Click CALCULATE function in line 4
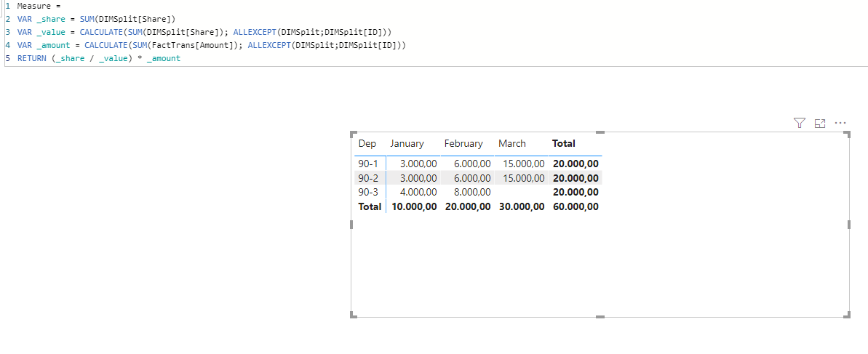This screenshot has height=354, width=868. [105, 45]
